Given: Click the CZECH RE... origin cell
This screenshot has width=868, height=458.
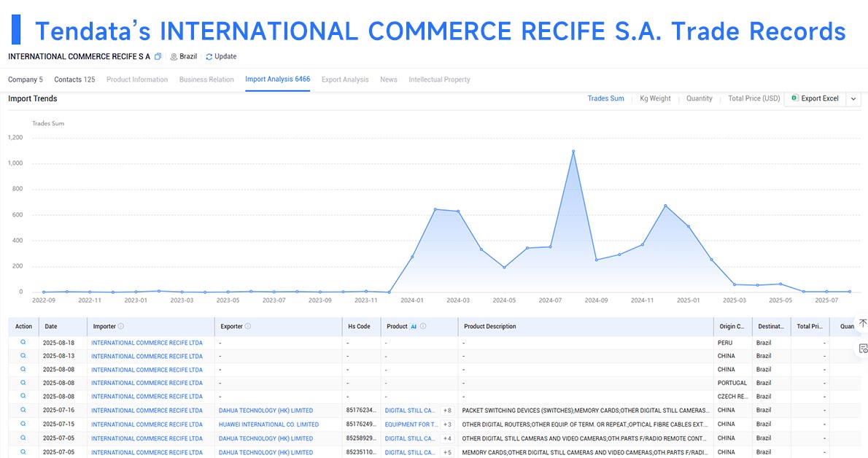Looking at the screenshot, I should click(732, 397).
